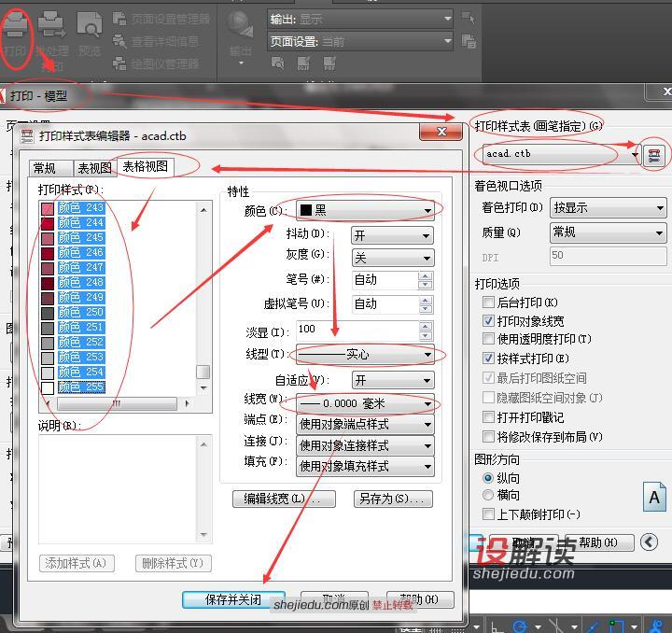Viewport: 672px width, 633px height.
Task: Select plot style 颜色 246
Action: pos(81,253)
